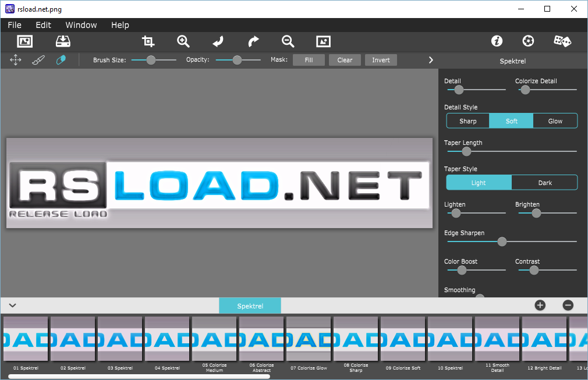The image size is (588, 380).
Task: Open the Help menu
Action: [x=120, y=25]
